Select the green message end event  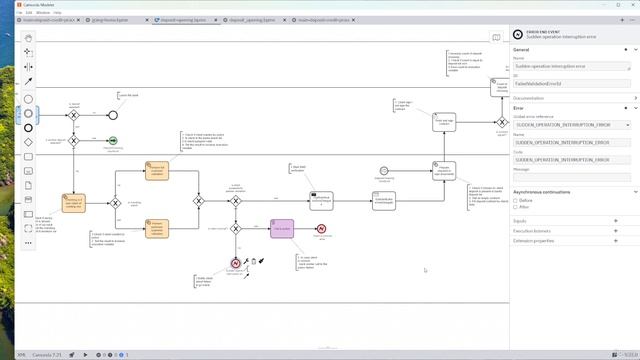113,141
